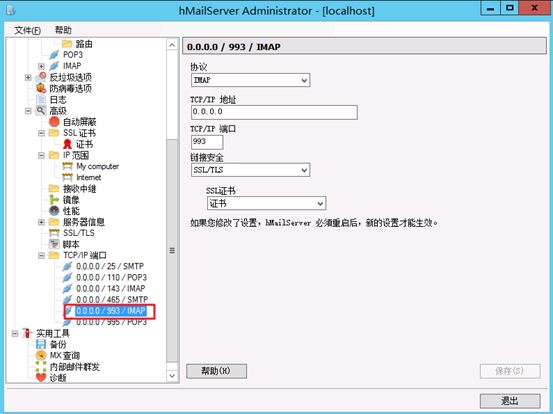Click the 备份 backup floppy disk icon
Image resolution: width=553 pixels, height=414 pixels.
[x=41, y=345]
